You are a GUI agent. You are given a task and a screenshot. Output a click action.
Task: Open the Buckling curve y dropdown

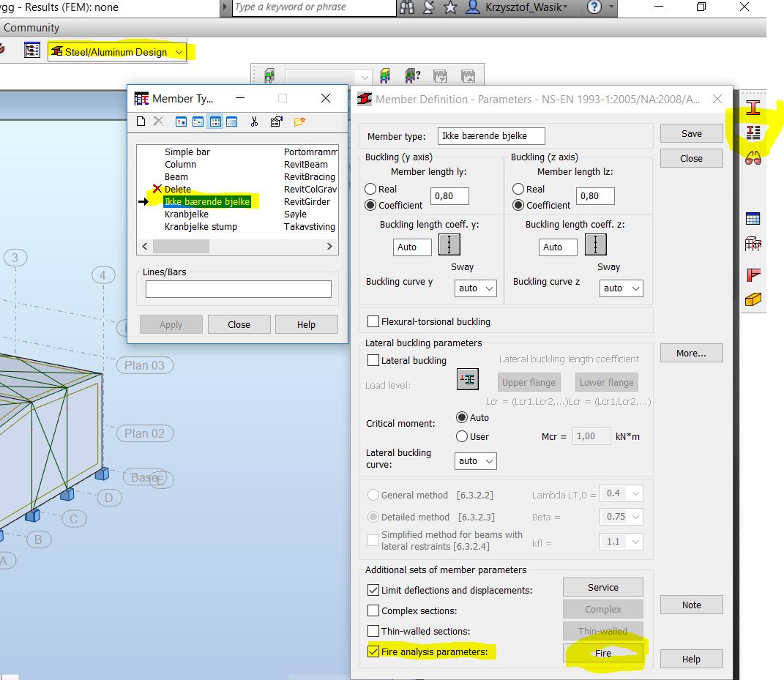tap(475, 288)
